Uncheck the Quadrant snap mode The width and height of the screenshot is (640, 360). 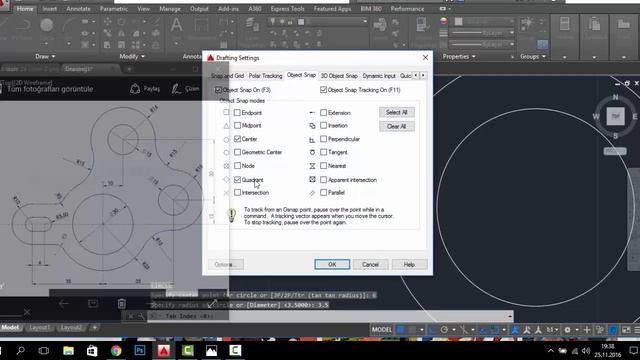click(237, 180)
